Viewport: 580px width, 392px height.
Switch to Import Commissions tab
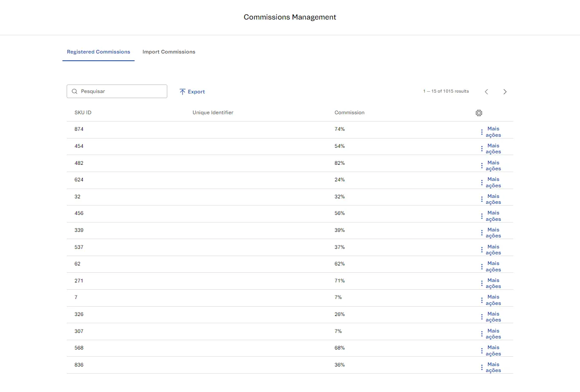click(x=169, y=52)
